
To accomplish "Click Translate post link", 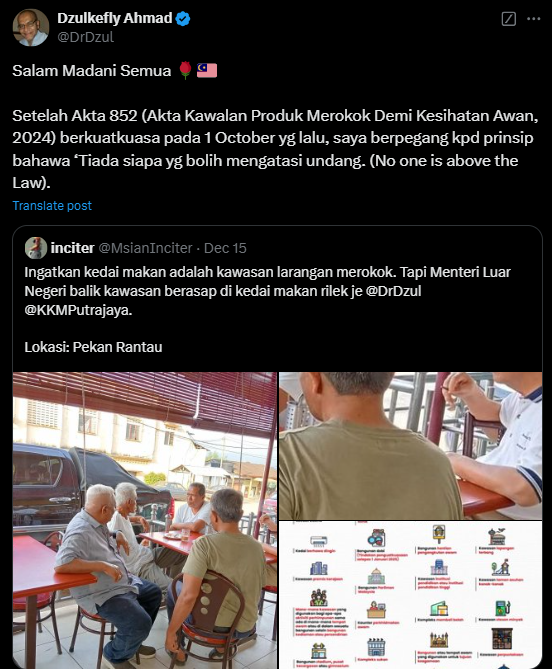I will coord(52,206).
